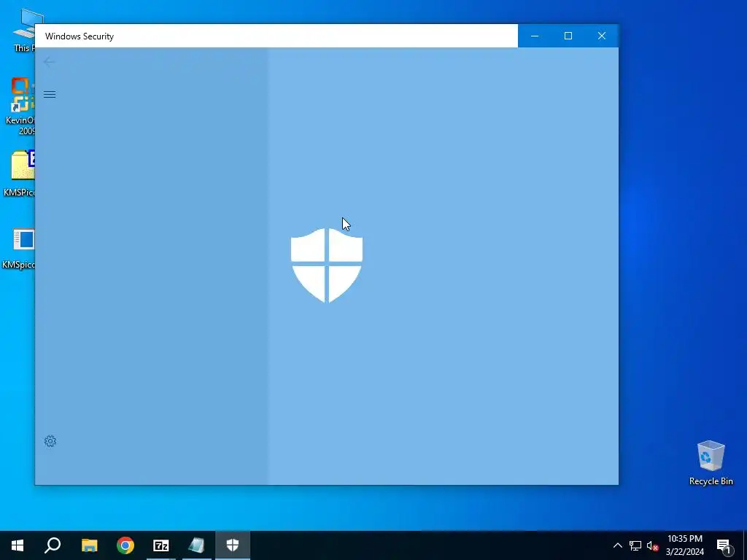
Task: Open the notification Action Center
Action: pos(724,545)
